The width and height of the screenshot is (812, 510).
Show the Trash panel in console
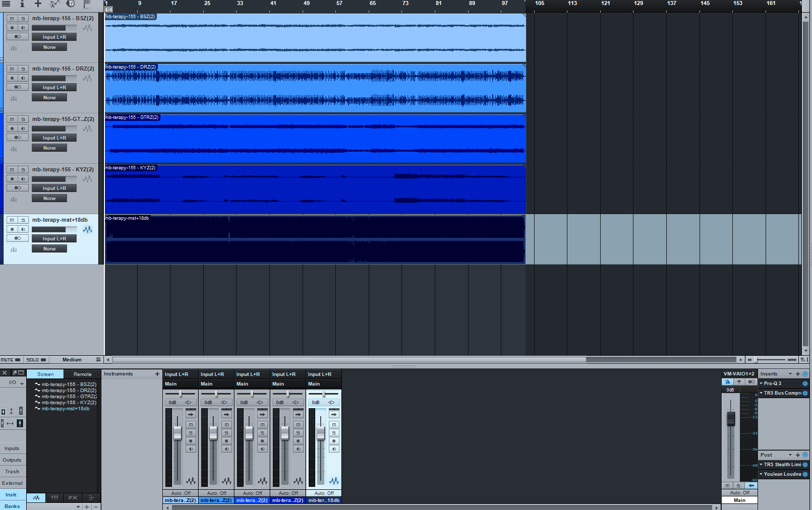point(12,472)
